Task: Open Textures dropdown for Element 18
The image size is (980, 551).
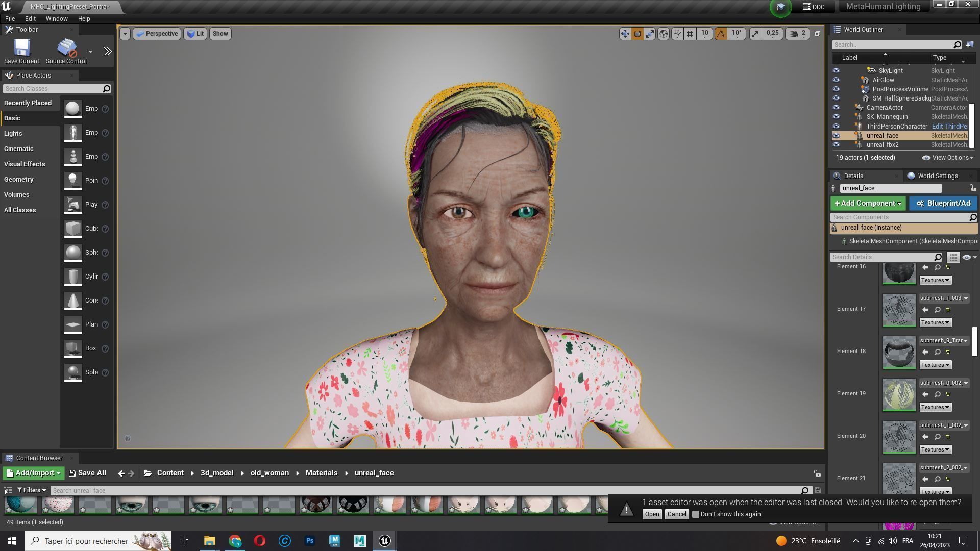Action: pyautogui.click(x=935, y=365)
